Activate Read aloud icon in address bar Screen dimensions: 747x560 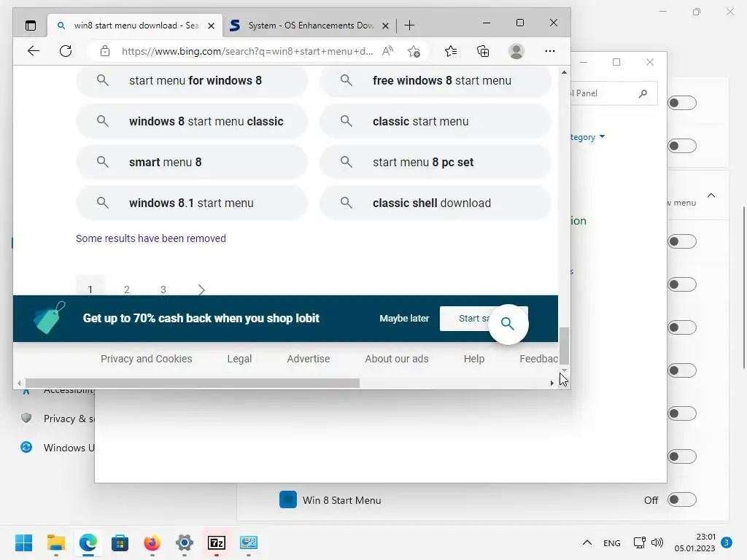[x=388, y=51]
